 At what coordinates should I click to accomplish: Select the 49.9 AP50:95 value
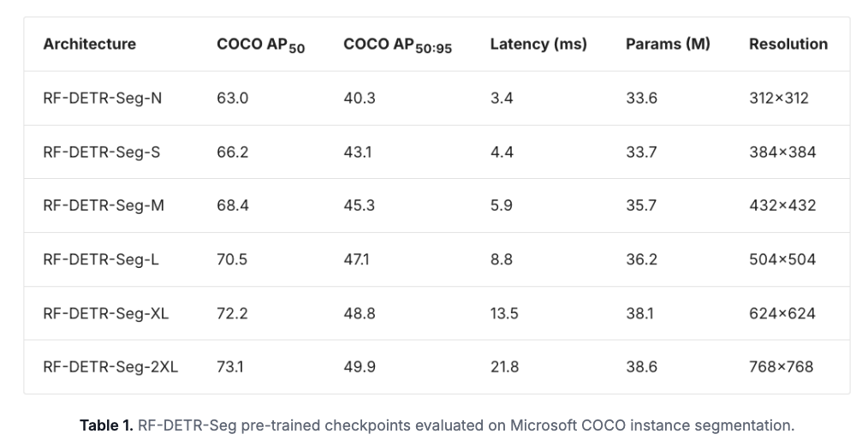pos(360,367)
